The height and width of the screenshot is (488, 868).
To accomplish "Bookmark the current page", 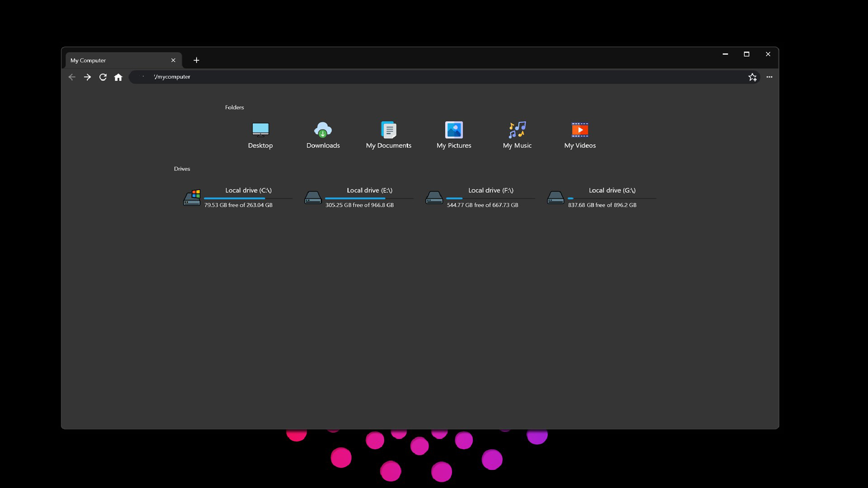I will (x=752, y=77).
